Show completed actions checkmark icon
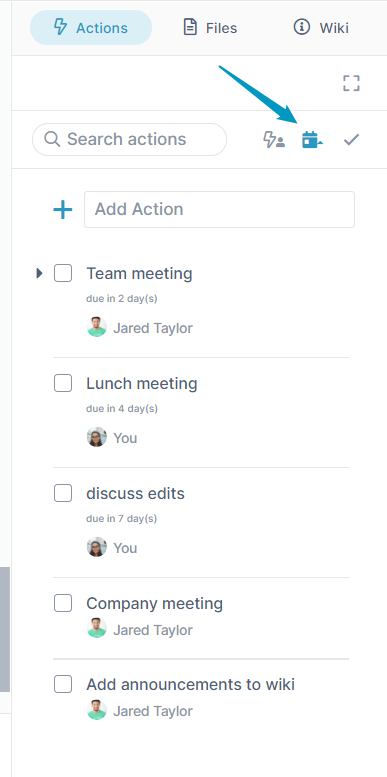The height and width of the screenshot is (777, 387). pyautogui.click(x=351, y=140)
